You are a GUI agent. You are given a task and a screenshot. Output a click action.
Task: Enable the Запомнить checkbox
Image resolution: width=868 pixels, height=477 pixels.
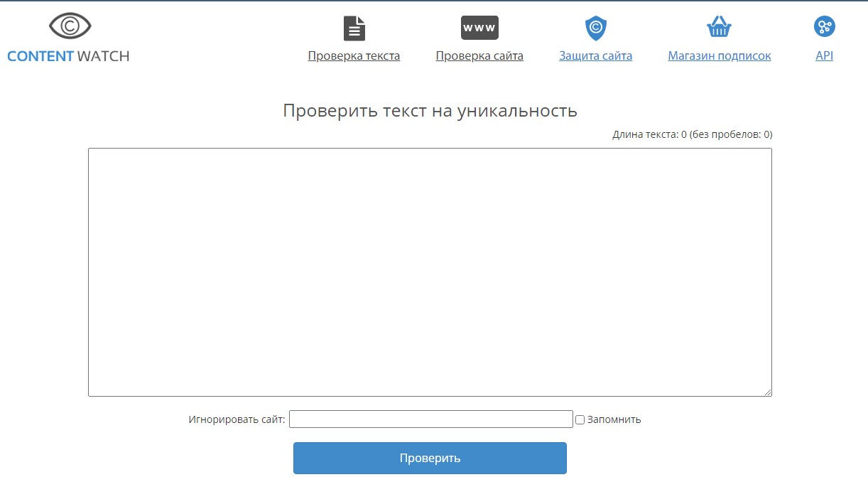580,420
